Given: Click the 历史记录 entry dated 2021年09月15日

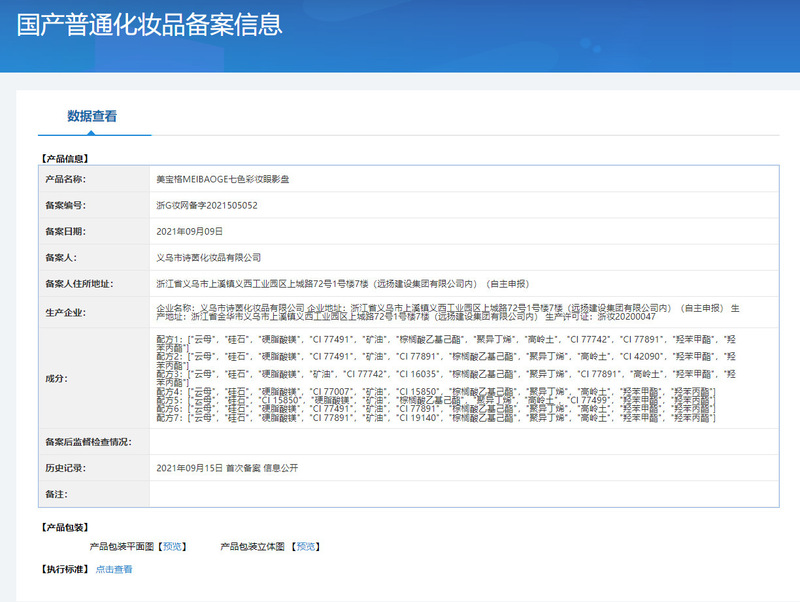Looking at the screenshot, I should [x=227, y=468].
